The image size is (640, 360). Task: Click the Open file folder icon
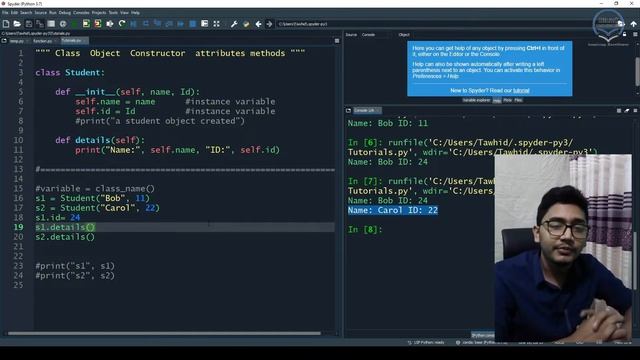[x=17, y=24]
